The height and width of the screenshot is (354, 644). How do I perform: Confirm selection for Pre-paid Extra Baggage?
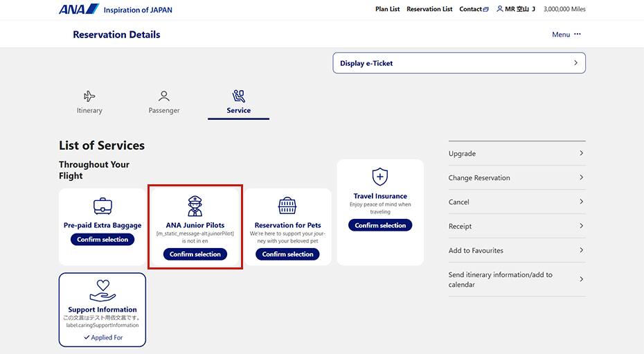[x=102, y=240]
